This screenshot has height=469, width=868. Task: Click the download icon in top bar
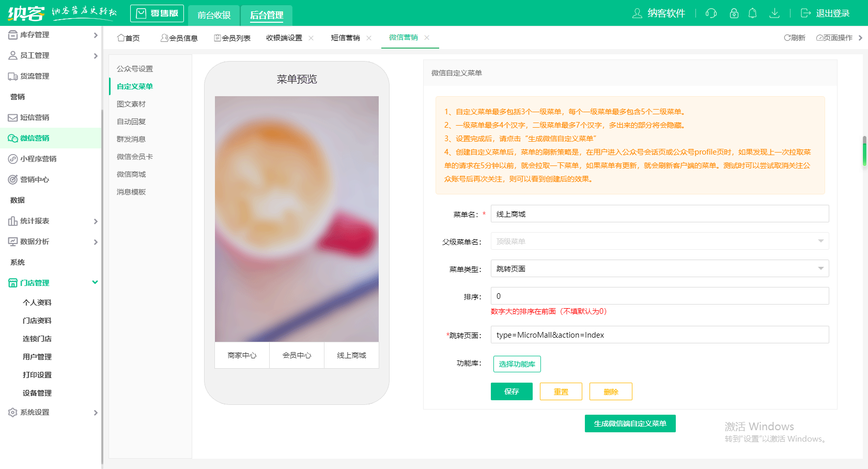(x=774, y=13)
